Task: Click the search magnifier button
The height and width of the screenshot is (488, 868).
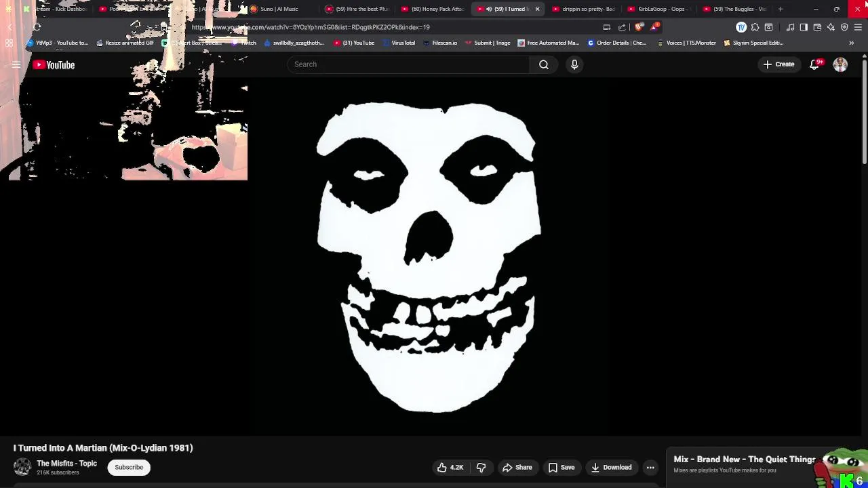Action: click(x=544, y=64)
